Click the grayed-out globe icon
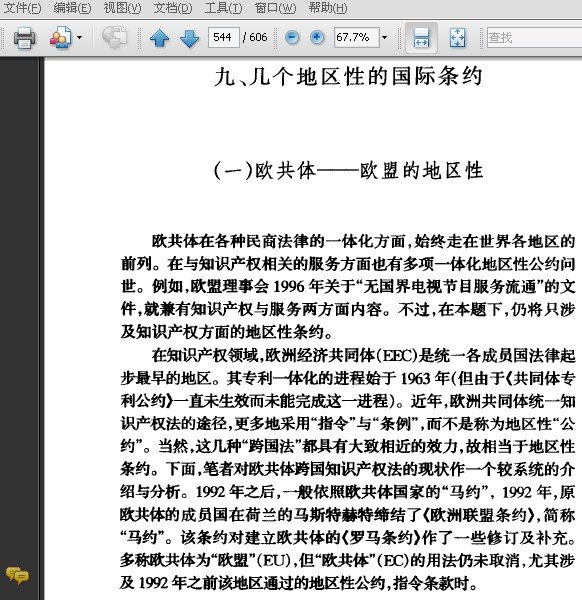Image resolution: width=582 pixels, height=600 pixels. pyautogui.click(x=114, y=37)
